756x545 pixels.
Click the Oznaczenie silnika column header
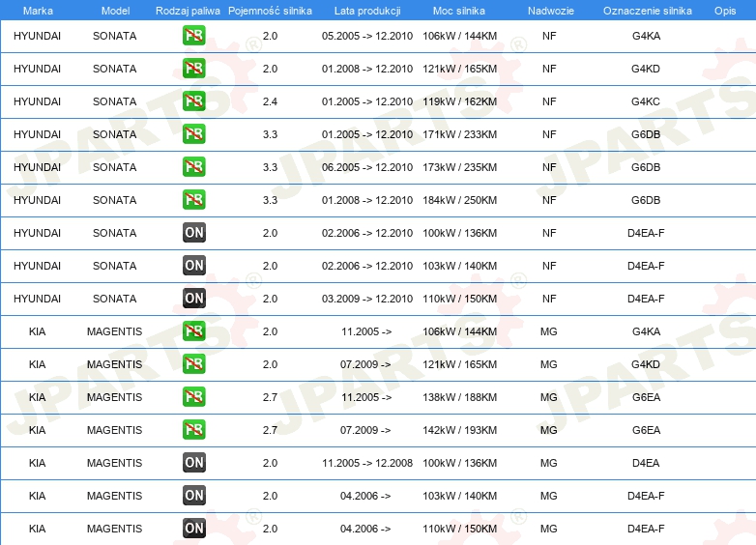click(x=645, y=10)
